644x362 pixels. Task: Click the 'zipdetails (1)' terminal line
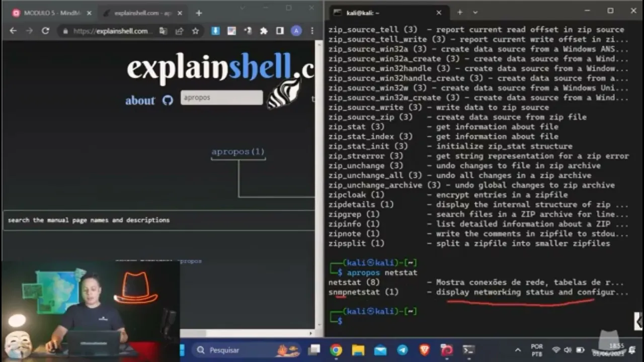478,205
